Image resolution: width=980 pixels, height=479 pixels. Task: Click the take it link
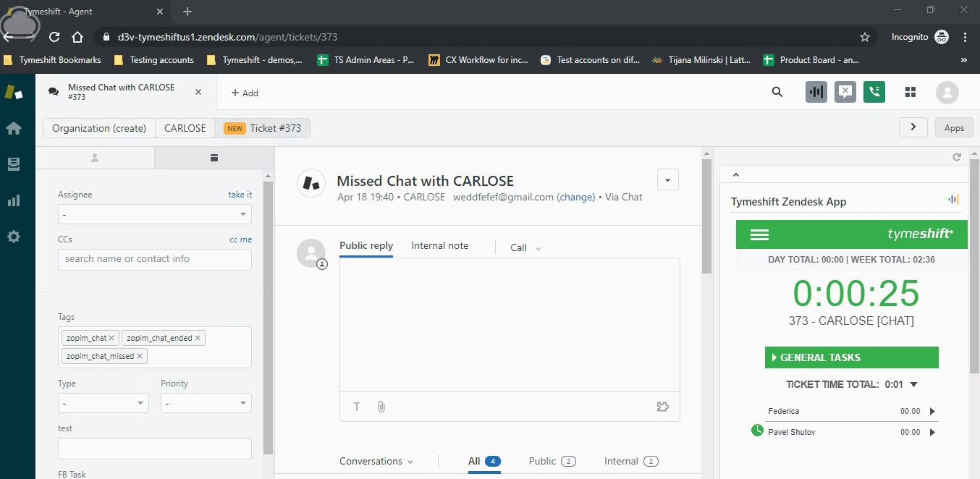click(x=240, y=195)
